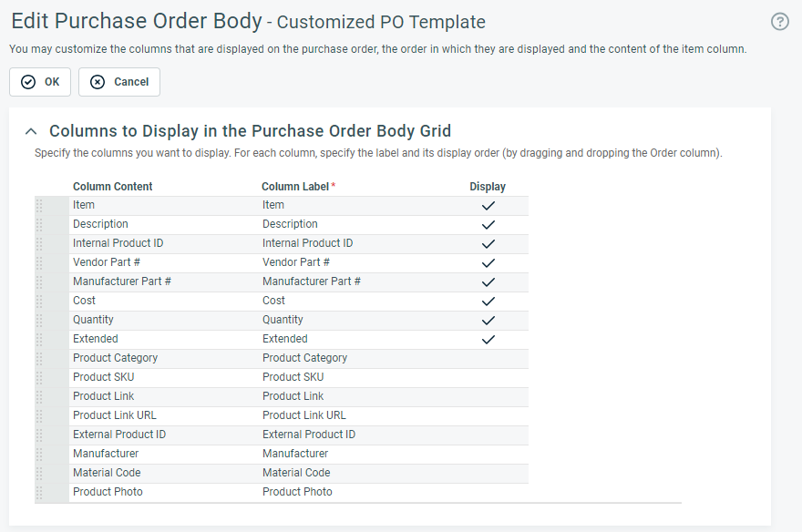This screenshot has width=802, height=532.
Task: Click drag handle for Product SKU row
Action: click(39, 378)
